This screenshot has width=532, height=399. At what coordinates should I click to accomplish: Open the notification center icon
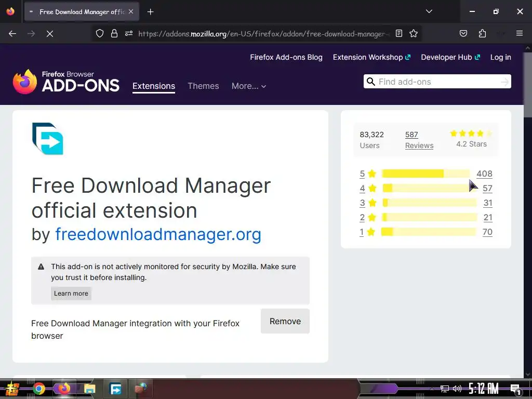[x=515, y=389]
